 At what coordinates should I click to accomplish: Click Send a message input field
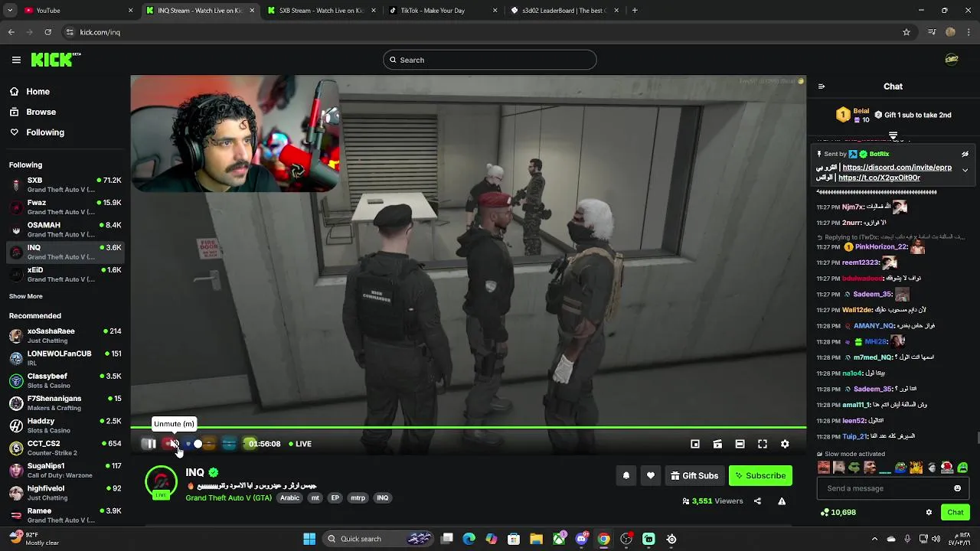pyautogui.click(x=884, y=488)
